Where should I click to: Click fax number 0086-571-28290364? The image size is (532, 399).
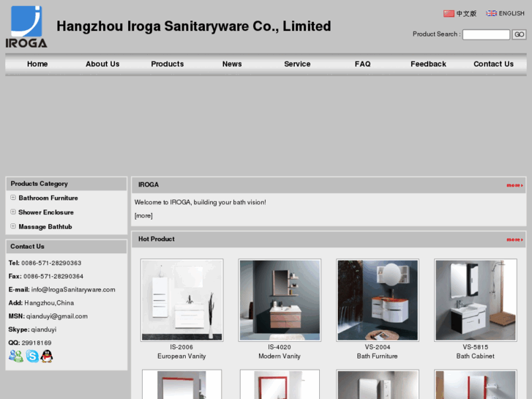53,276
